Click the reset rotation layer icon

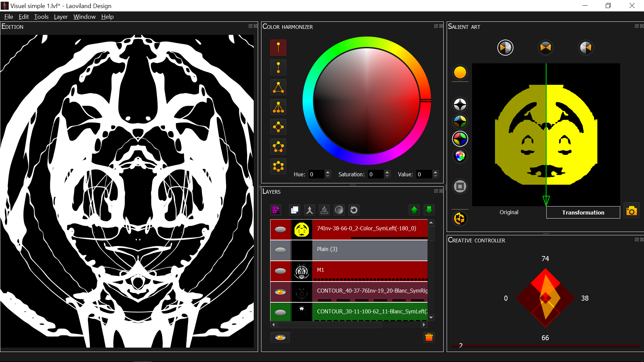(x=354, y=210)
